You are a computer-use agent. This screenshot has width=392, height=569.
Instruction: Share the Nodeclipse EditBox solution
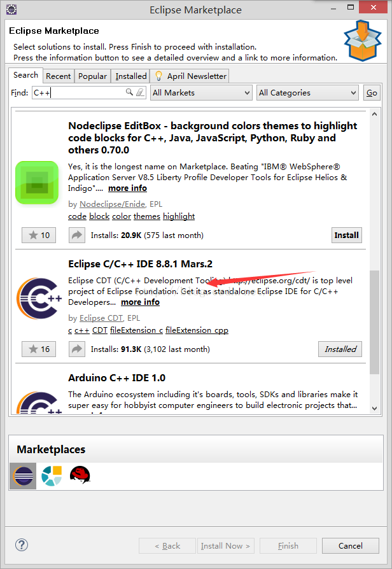point(77,235)
